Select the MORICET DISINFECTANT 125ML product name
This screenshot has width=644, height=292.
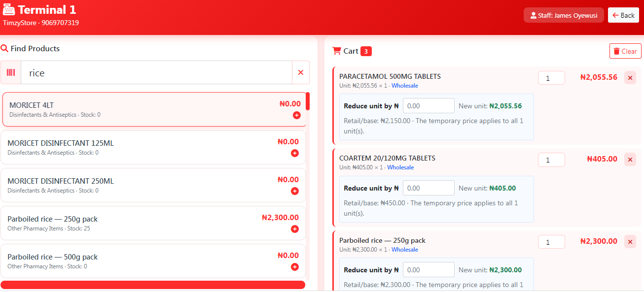point(61,143)
